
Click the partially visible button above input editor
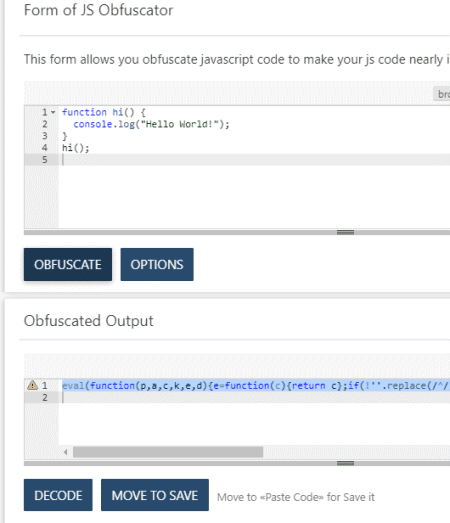(442, 94)
